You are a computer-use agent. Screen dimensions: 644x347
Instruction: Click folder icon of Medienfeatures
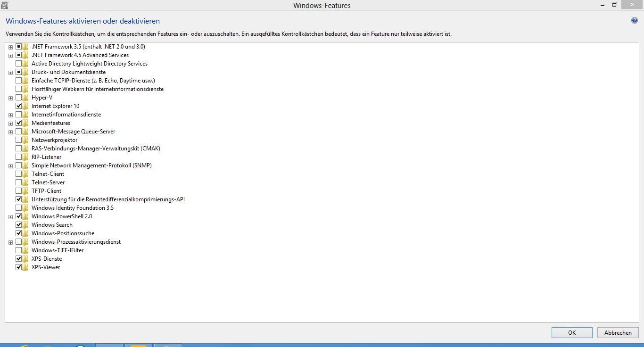[25, 123]
